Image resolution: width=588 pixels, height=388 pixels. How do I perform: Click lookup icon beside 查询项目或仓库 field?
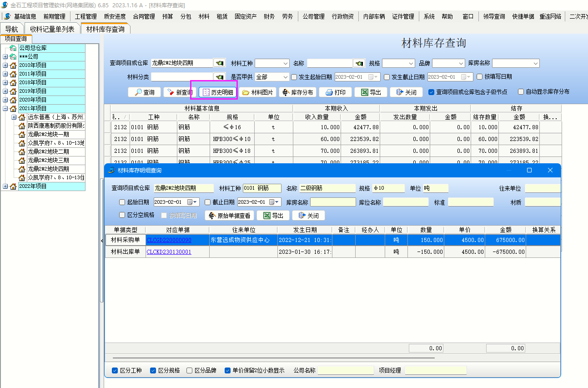(x=219, y=63)
